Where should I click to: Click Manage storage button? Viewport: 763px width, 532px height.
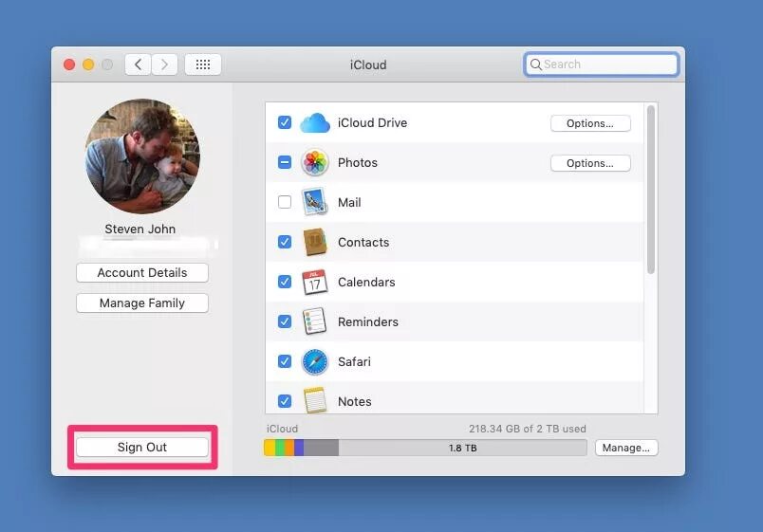626,448
